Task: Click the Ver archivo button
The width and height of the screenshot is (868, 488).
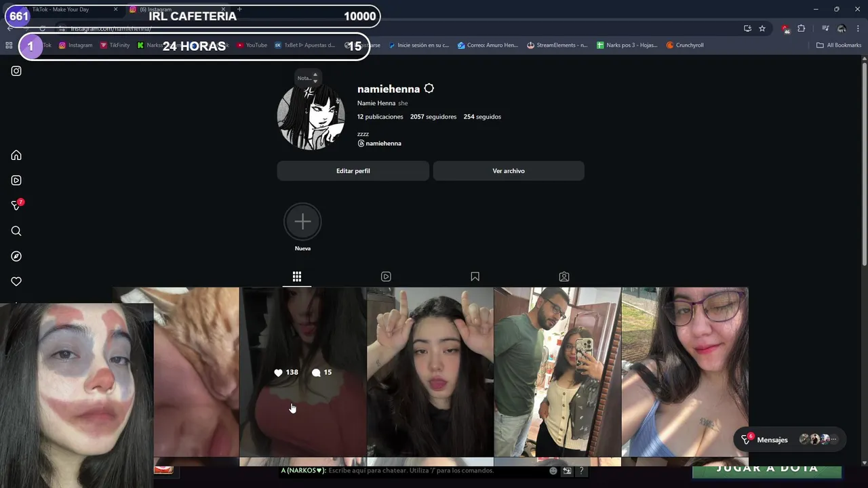Action: [509, 171]
